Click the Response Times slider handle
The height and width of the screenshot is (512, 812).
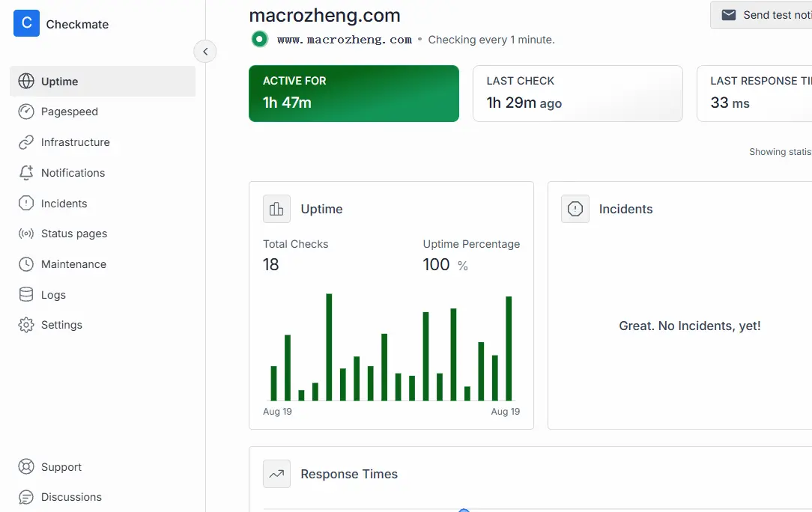464,511
